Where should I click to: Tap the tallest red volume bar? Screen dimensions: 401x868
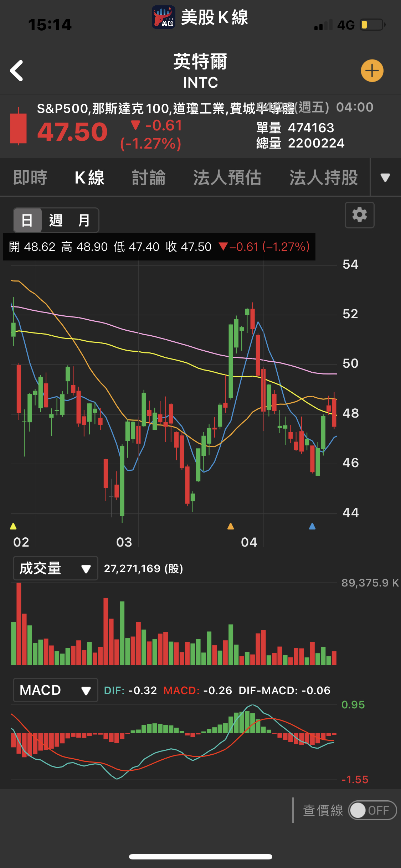[x=19, y=624]
